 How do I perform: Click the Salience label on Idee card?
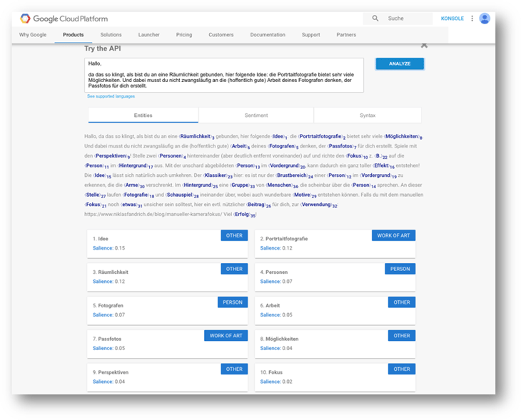(x=103, y=248)
